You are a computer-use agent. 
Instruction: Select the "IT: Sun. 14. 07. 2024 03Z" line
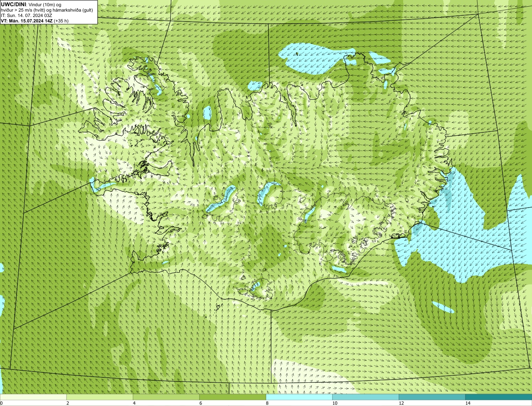click(26, 15)
